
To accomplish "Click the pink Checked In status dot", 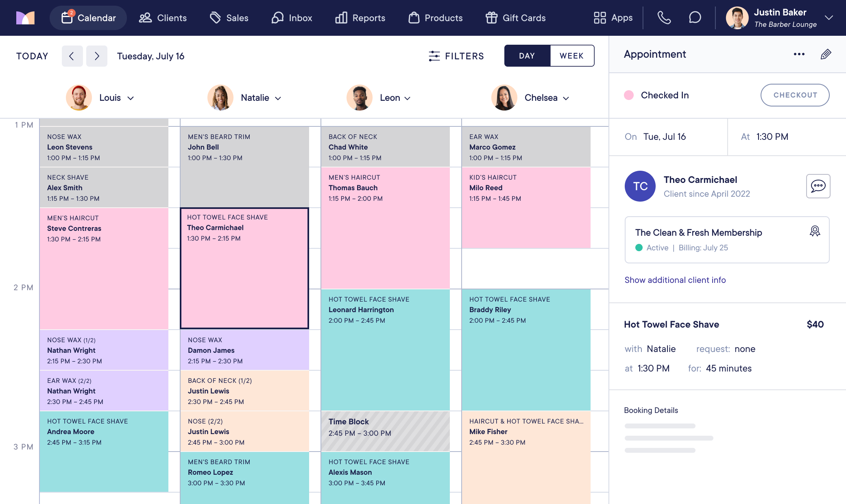I will (x=629, y=95).
